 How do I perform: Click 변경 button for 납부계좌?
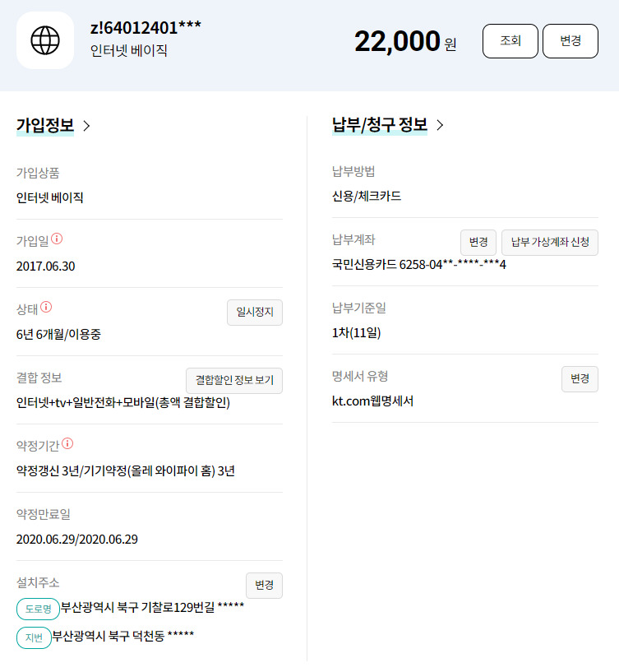pyautogui.click(x=478, y=242)
